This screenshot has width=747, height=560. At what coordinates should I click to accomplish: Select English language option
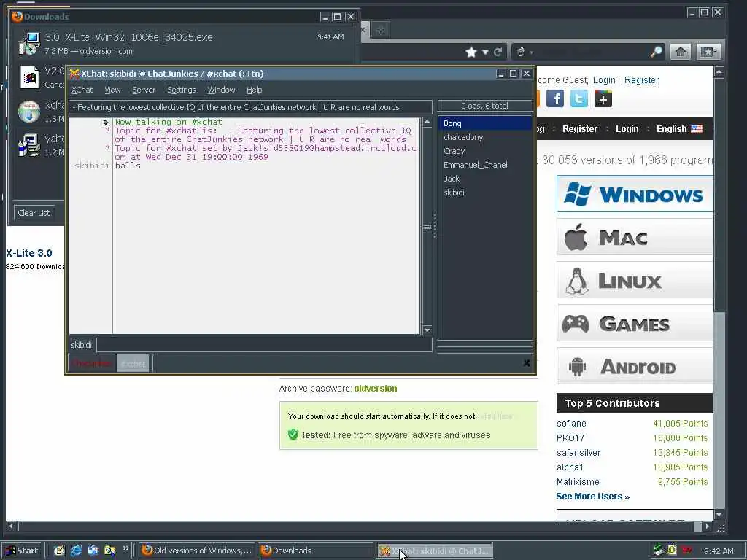click(x=679, y=129)
